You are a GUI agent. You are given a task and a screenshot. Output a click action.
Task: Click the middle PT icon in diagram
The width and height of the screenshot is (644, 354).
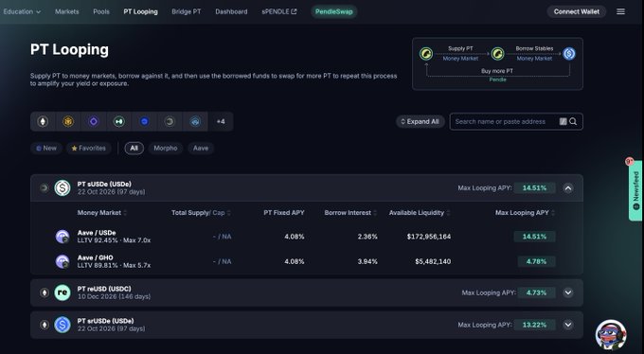tap(497, 53)
